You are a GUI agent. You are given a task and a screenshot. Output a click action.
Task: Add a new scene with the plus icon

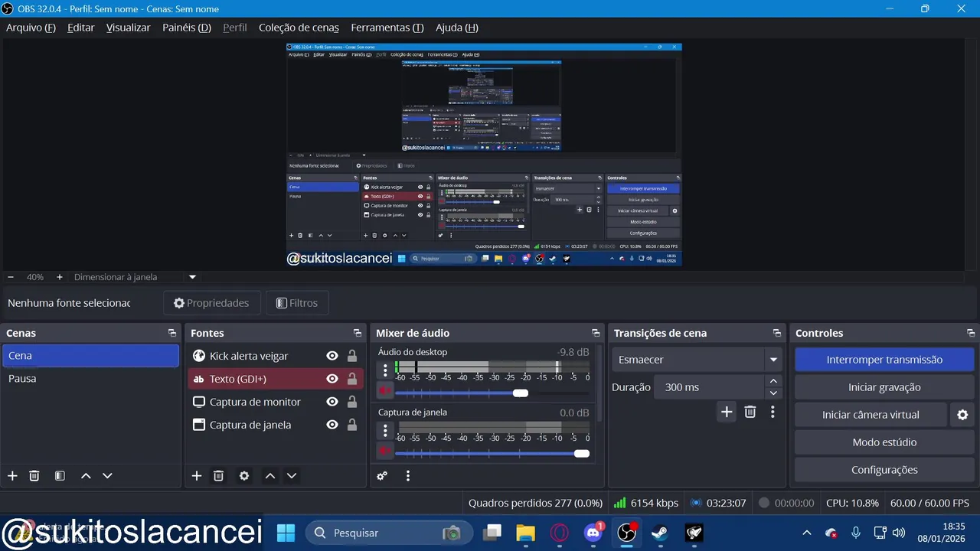(x=12, y=476)
